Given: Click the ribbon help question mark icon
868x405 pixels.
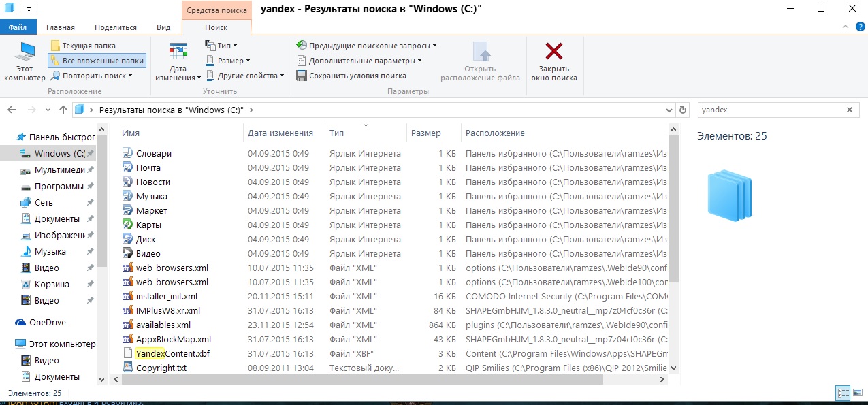Looking at the screenshot, I should (x=861, y=27).
